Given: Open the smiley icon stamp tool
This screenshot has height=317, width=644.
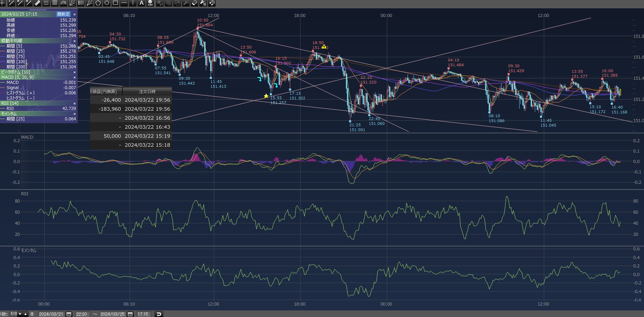Looking at the screenshot, I should (x=150, y=3).
